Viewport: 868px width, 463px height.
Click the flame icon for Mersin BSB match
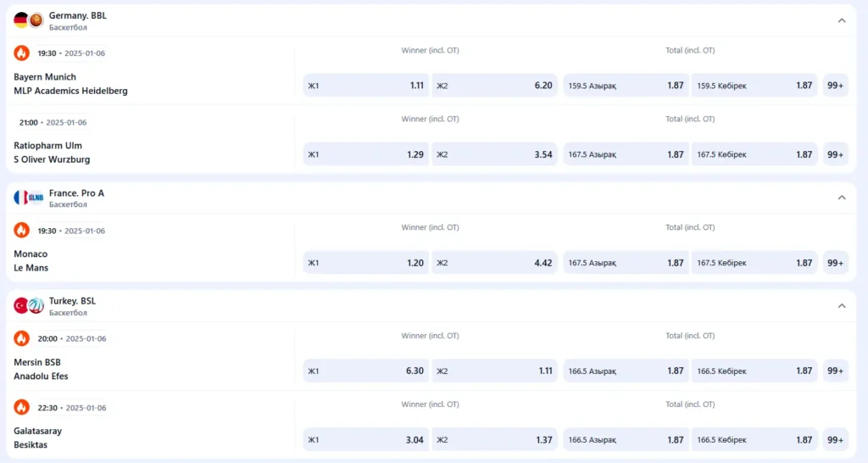point(21,338)
